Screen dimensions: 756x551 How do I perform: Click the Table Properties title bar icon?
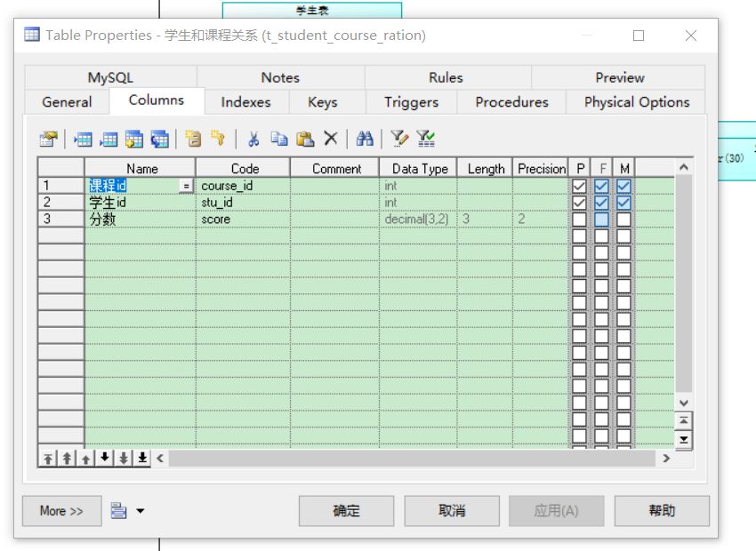[x=32, y=35]
